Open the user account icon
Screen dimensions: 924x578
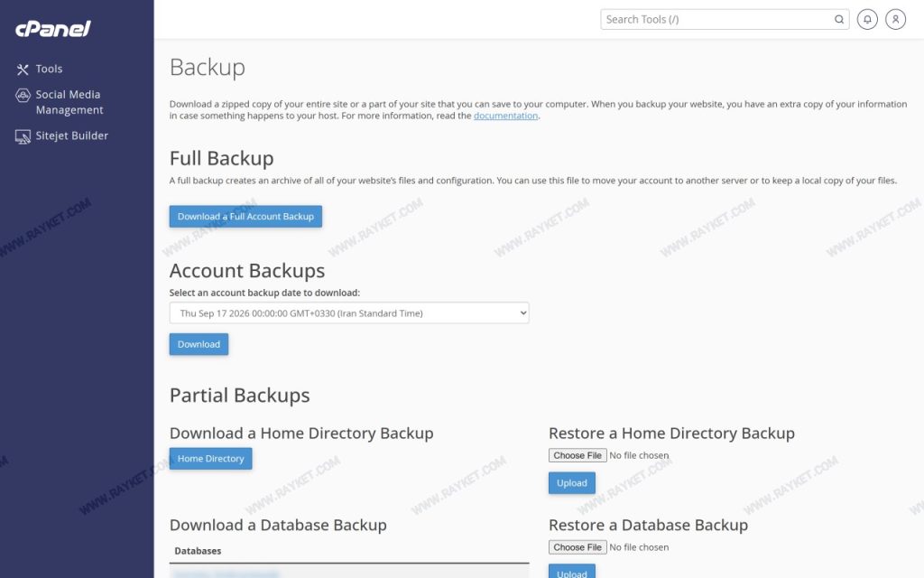(895, 20)
